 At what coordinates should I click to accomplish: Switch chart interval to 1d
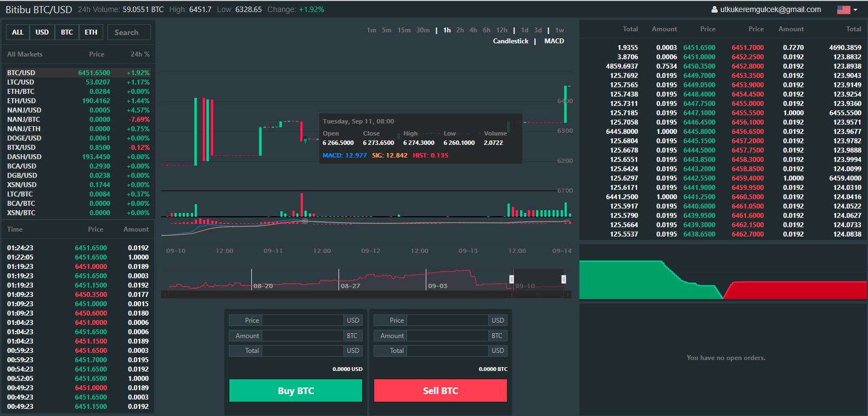(x=525, y=30)
